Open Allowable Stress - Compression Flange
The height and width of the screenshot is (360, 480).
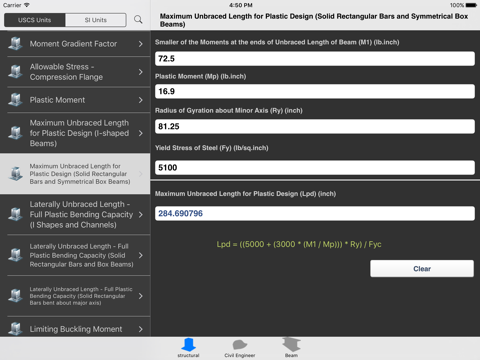[x=75, y=72]
